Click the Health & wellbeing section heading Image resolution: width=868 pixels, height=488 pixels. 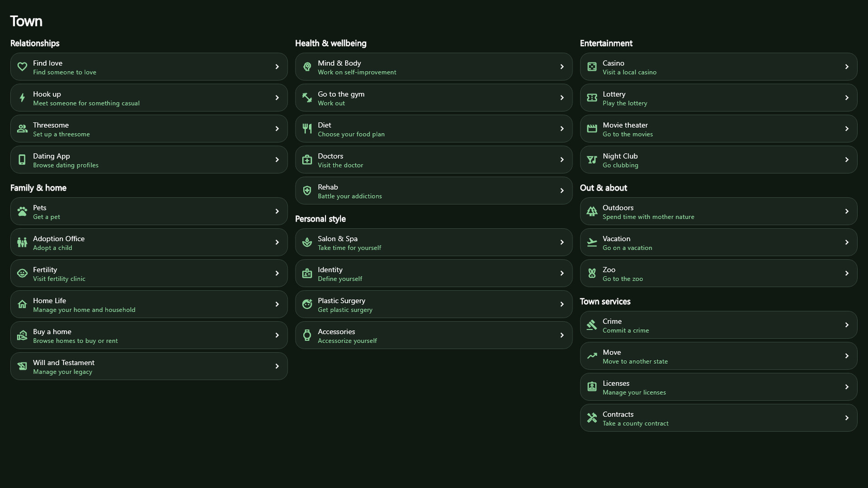pos(330,43)
